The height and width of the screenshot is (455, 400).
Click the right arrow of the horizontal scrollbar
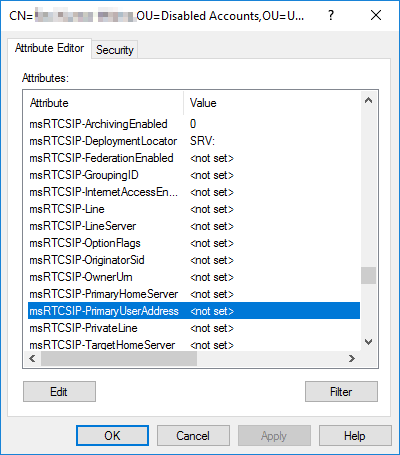(x=352, y=359)
